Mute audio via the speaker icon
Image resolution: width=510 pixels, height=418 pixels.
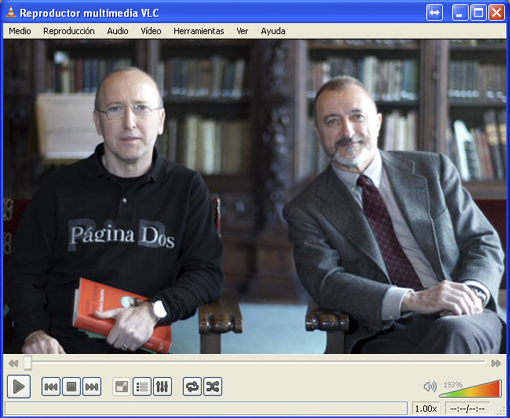point(430,387)
